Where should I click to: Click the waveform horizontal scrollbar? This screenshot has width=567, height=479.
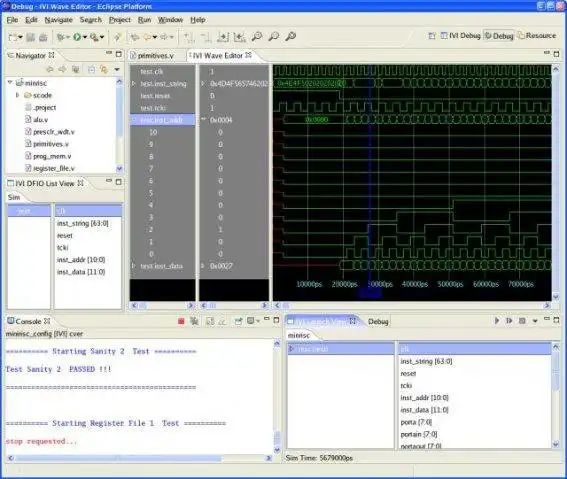point(412,306)
